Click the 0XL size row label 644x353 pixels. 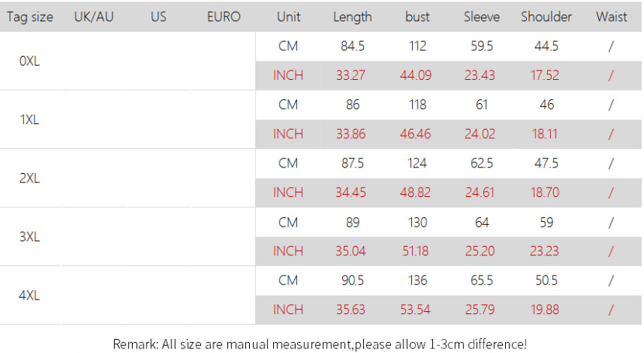pos(29,61)
